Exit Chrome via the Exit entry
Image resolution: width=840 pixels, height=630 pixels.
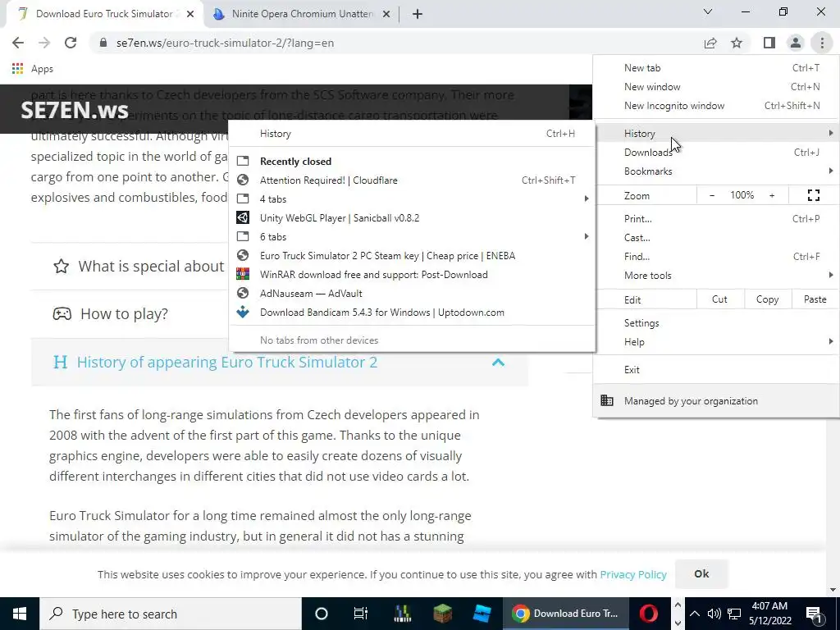716,370
